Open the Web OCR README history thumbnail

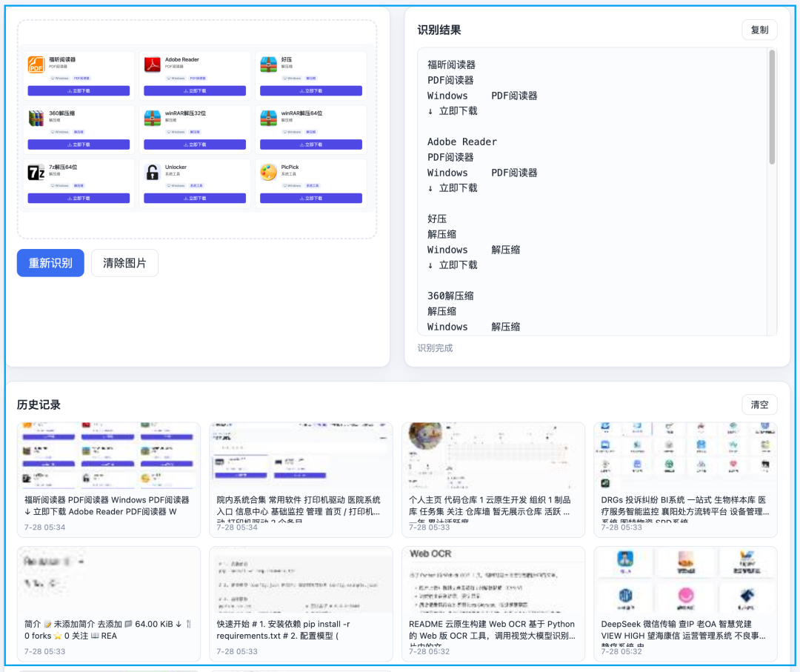493,580
